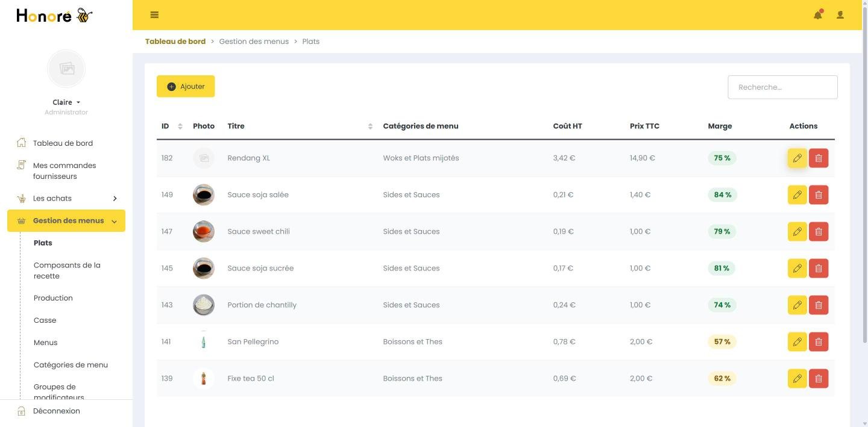The height and width of the screenshot is (427, 868).
Task: Open the Sauce soja sucrée photo thumbnail
Action: [x=204, y=268]
